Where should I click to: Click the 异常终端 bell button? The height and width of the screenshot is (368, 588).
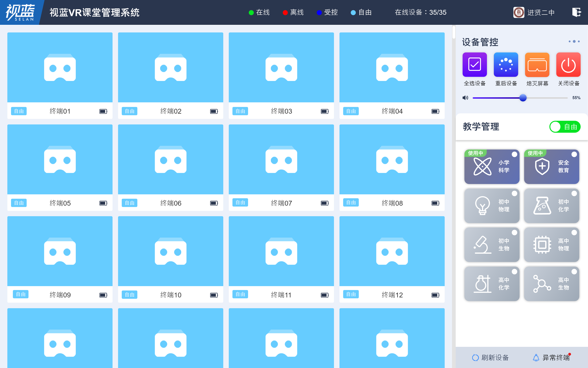[551, 358]
